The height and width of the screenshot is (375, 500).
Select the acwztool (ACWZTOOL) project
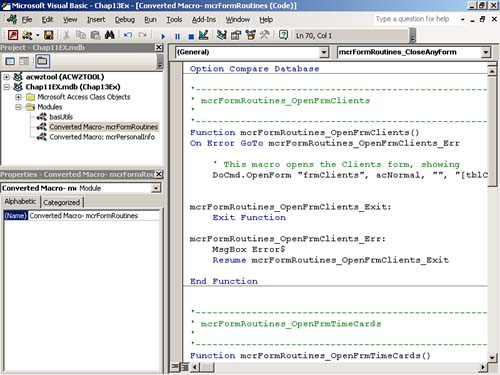pyautogui.click(x=65, y=77)
